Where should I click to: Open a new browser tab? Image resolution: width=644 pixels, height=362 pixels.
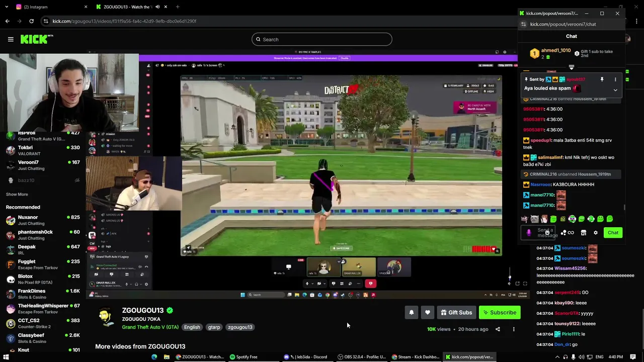tap(178, 7)
